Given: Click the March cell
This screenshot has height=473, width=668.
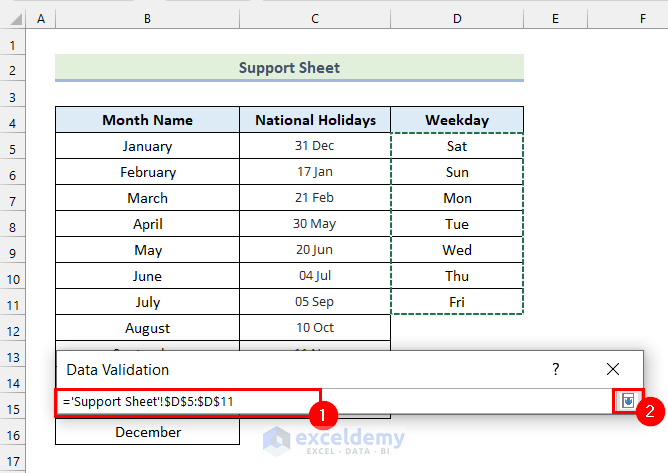Looking at the screenshot, I should (x=147, y=198).
